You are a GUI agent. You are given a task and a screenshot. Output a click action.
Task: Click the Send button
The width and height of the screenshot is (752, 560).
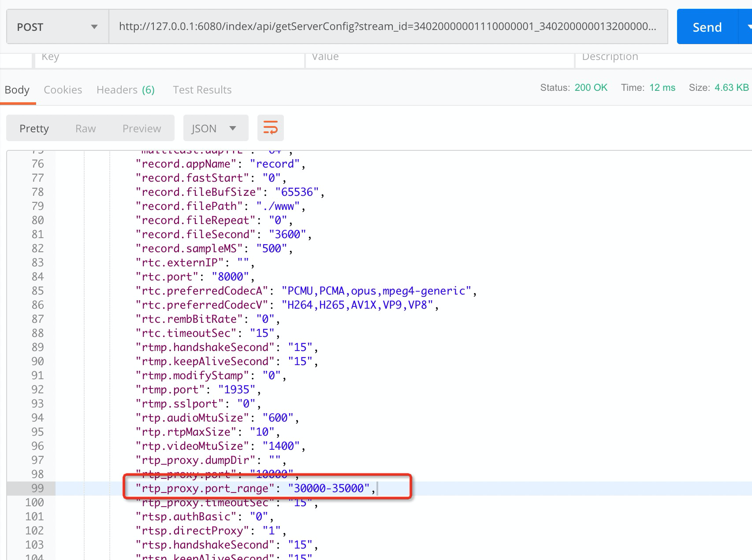[707, 26]
